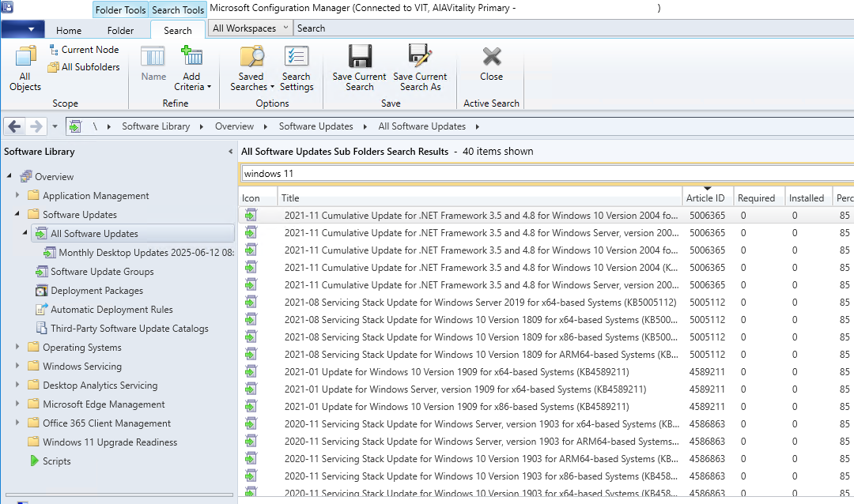
Task: Open the application menu blue dropdown
Action: click(23, 29)
